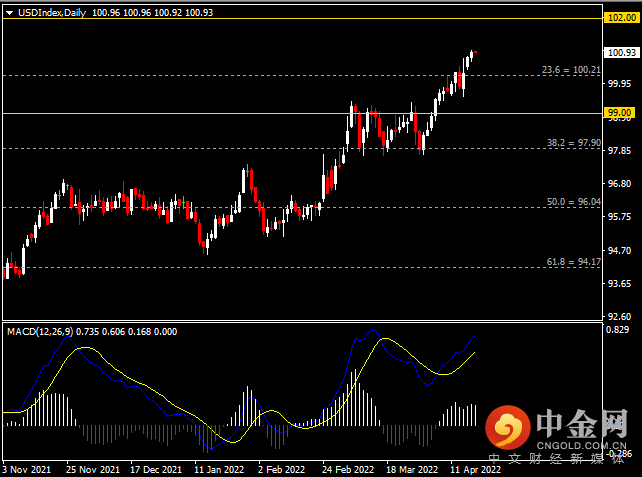Click the Fibonacci label 50.0 = 96.04
The image size is (642, 477).
pyautogui.click(x=574, y=202)
